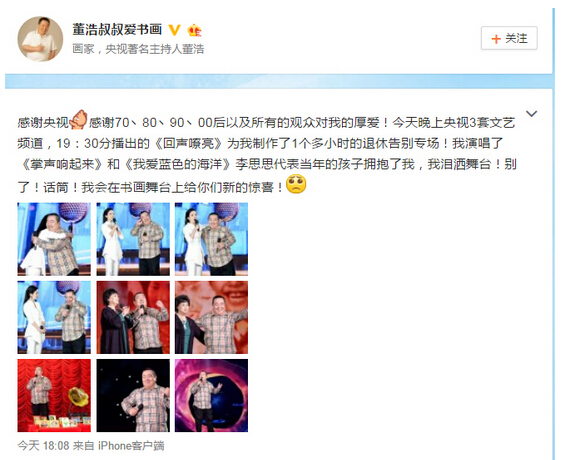Viewport: 563px width, 460px height.
Task: Open last photo in the middle row
Action: coord(211,317)
